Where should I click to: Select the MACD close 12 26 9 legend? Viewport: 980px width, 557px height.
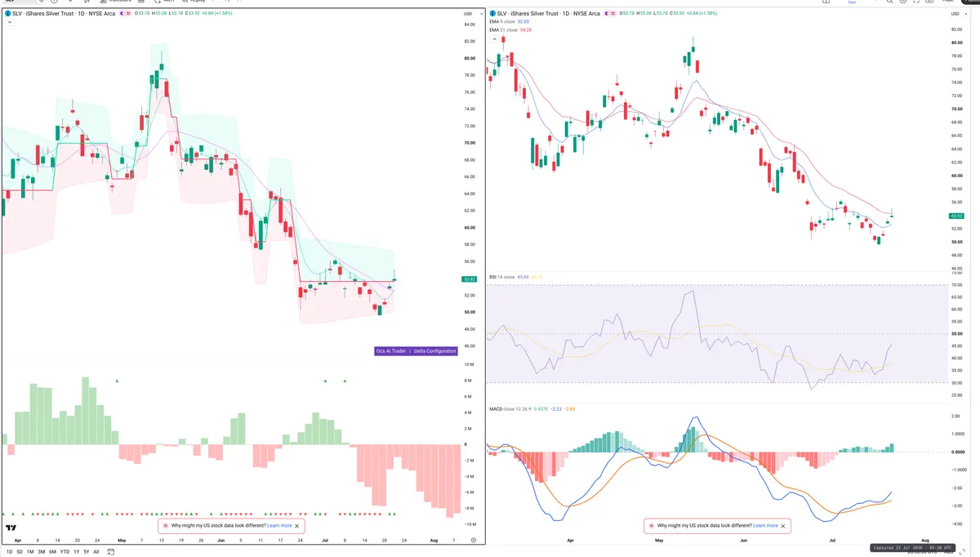tap(510, 408)
